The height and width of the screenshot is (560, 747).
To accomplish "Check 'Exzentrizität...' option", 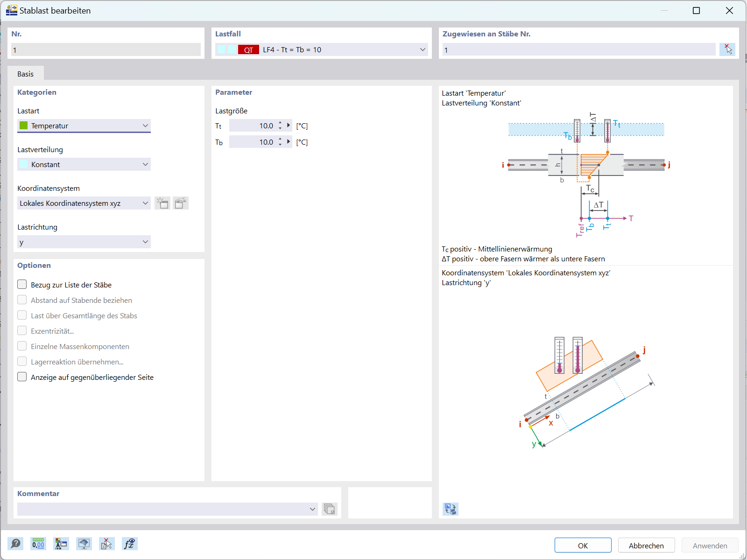I will tap(22, 330).
